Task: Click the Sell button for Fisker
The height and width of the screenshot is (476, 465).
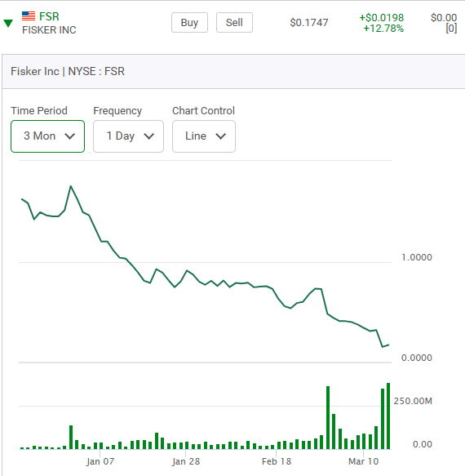Action: 234,23
